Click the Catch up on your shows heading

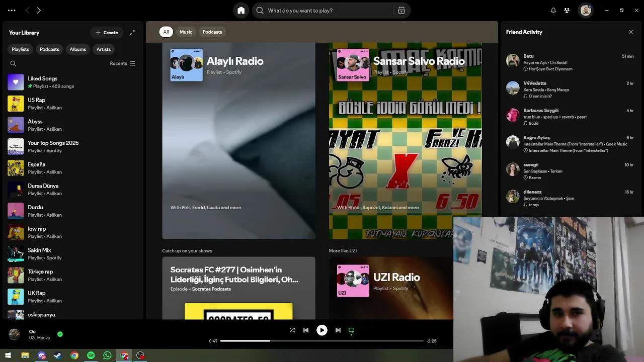[187, 250]
